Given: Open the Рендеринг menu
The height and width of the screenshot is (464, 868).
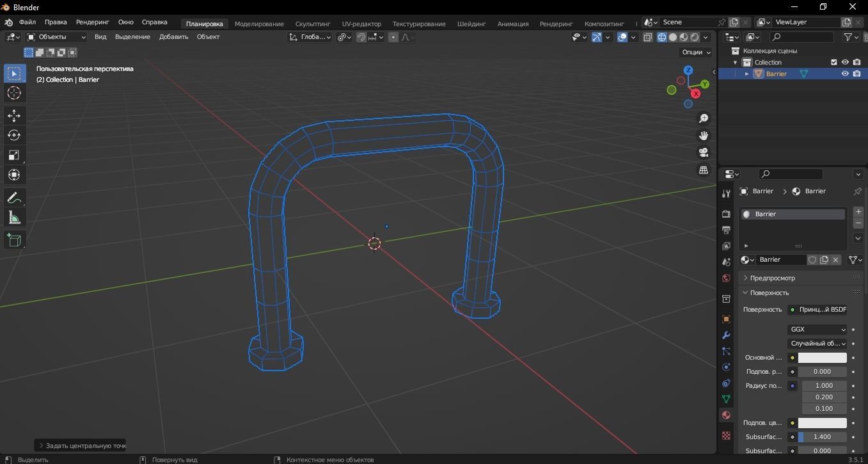Looking at the screenshot, I should pyautogui.click(x=93, y=22).
